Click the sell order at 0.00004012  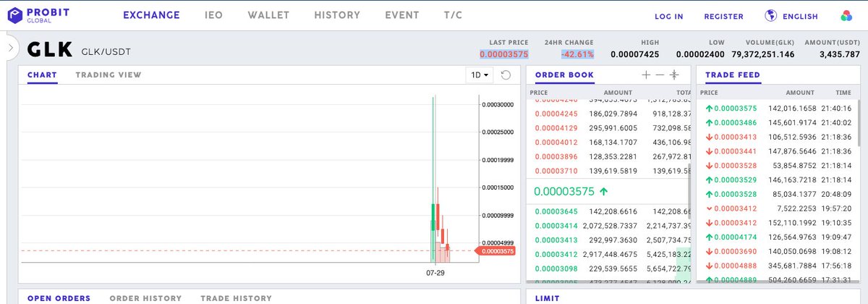[x=610, y=143]
